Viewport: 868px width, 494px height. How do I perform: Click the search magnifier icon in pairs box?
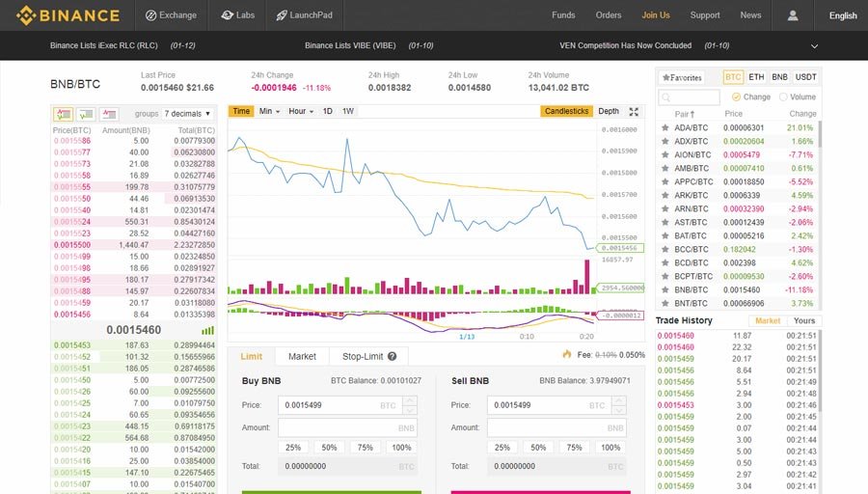click(665, 97)
